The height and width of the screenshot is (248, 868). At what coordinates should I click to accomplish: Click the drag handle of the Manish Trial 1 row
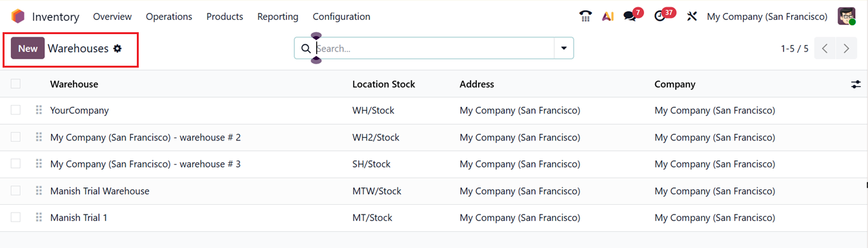[39, 218]
